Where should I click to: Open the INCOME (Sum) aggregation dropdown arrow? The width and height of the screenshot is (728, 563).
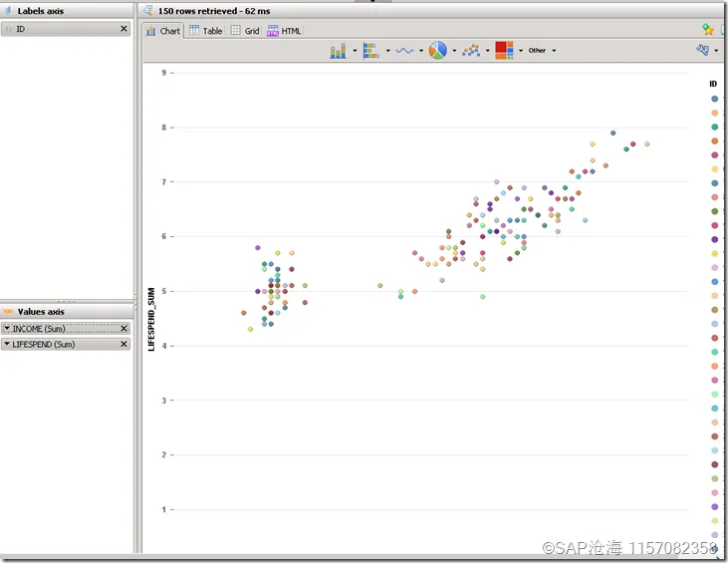[x=7, y=328]
